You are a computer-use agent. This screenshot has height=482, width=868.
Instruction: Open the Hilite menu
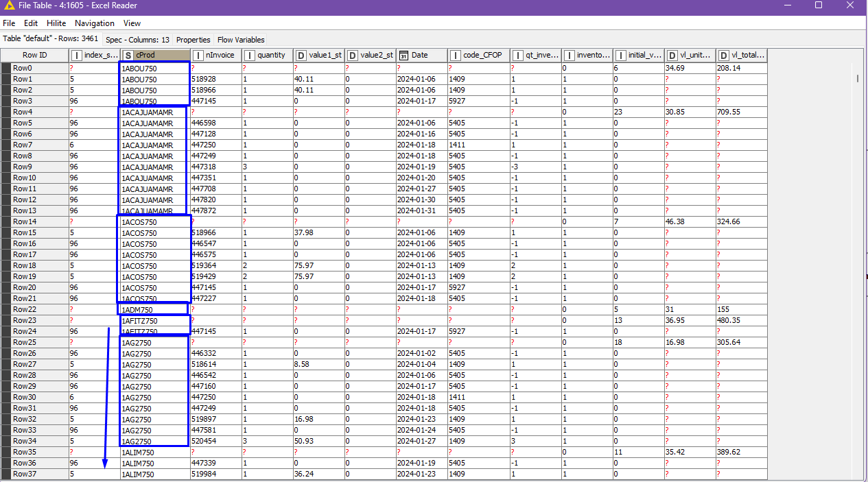coord(56,23)
